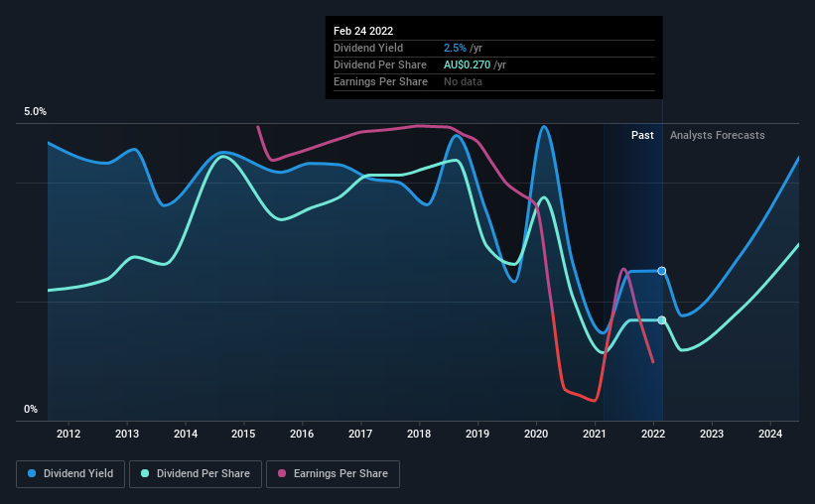Click the 2018 x-axis label
This screenshot has width=815, height=504.
pos(419,434)
